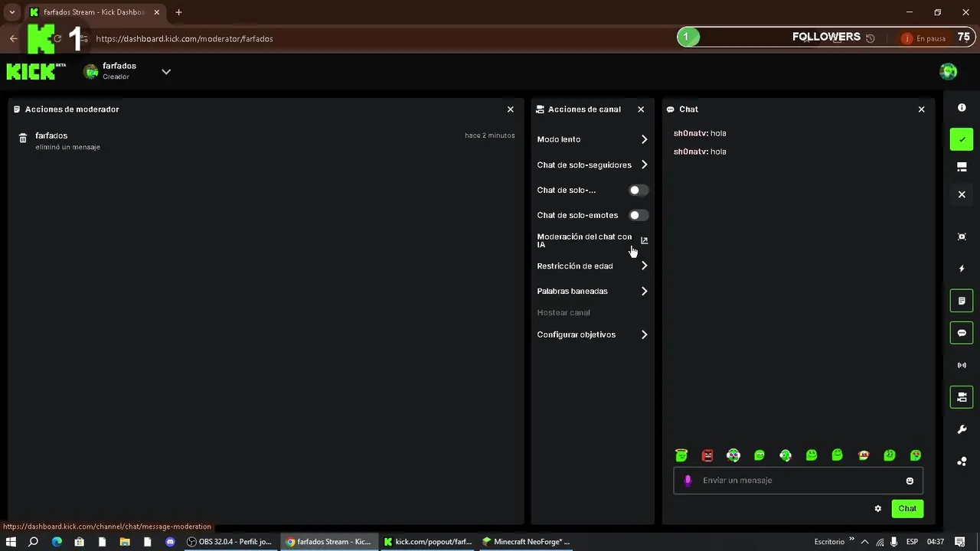Open OBS 32.0.4 from the taskbar
The height and width of the screenshot is (551, 980).
click(x=230, y=542)
